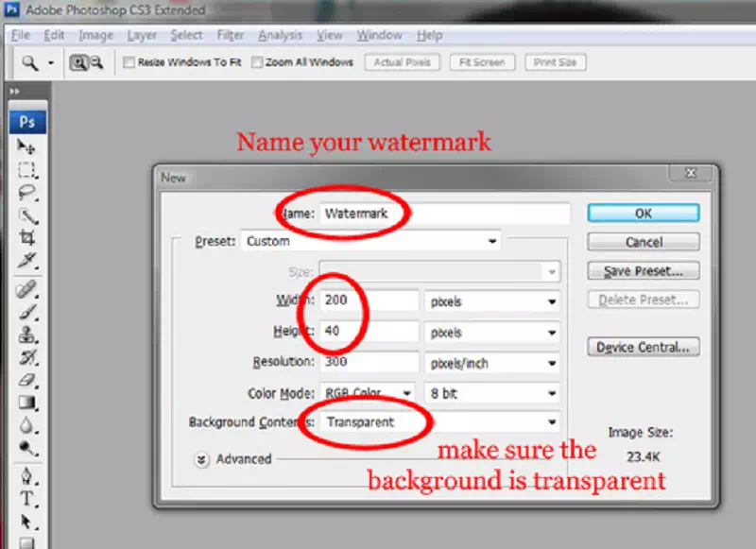Open the 8 bit depth dropdown
The image size is (756, 549).
pos(491,393)
